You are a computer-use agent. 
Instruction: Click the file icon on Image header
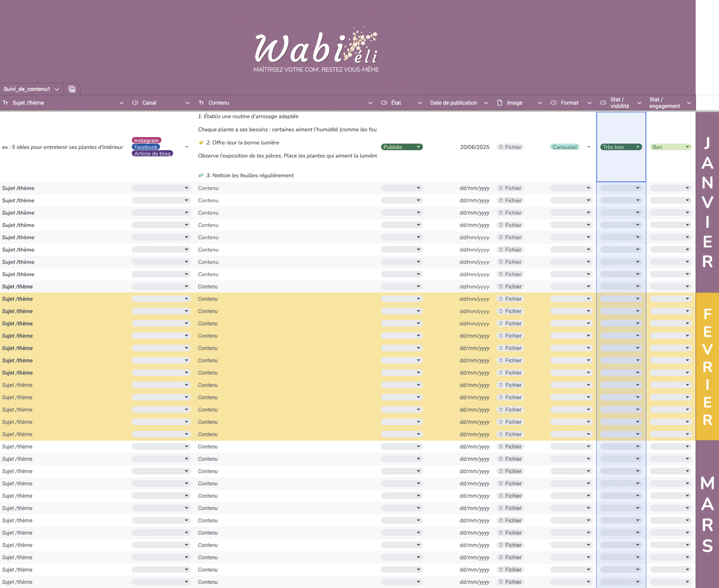pyautogui.click(x=500, y=103)
